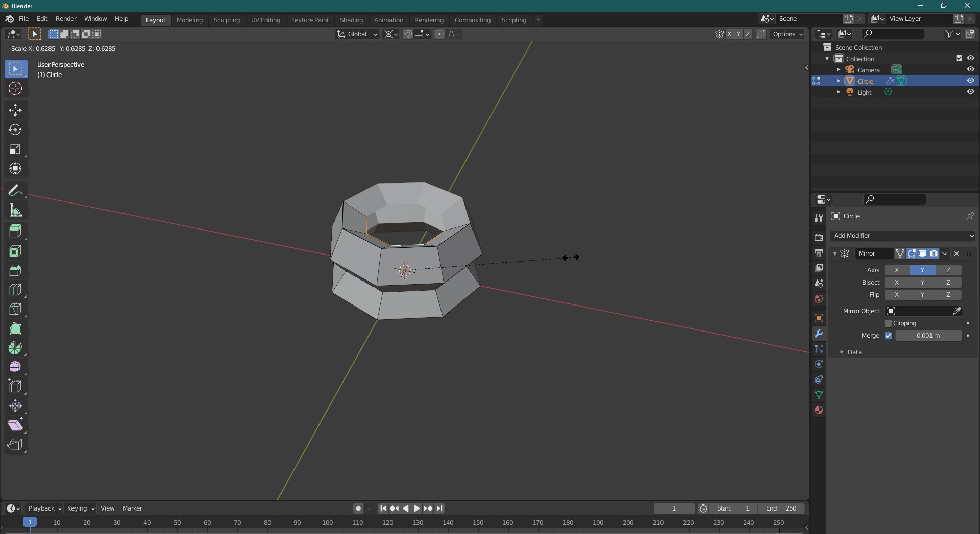Disable the Mirror modifier's render visibility
The image size is (980, 534).
coord(934,253)
